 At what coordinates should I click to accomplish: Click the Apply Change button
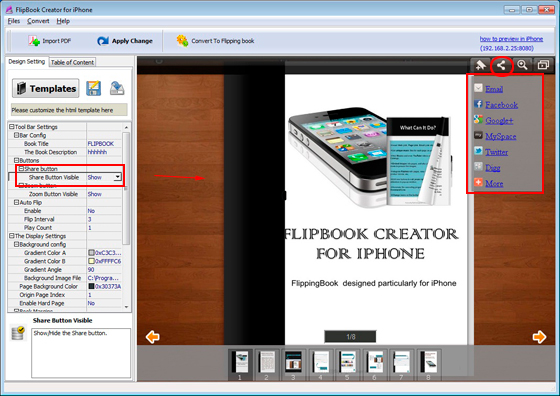[x=125, y=41]
